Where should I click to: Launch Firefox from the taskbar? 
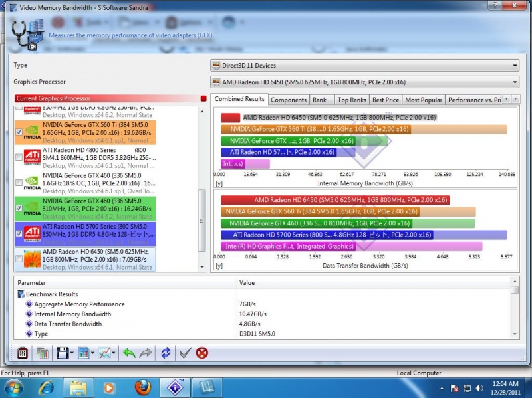143,388
